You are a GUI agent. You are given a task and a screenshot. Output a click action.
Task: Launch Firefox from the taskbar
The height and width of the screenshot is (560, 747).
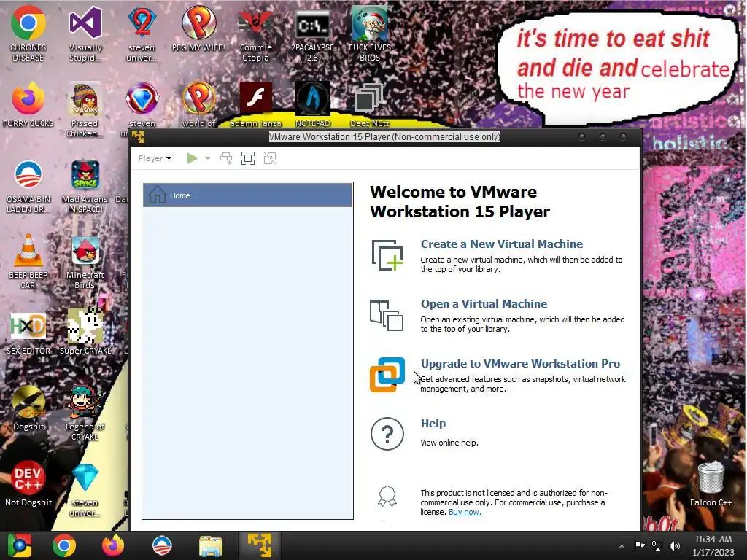pyautogui.click(x=113, y=545)
